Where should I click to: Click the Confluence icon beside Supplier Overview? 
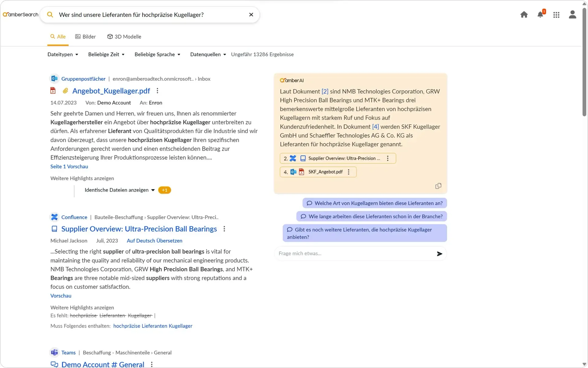tap(54, 217)
